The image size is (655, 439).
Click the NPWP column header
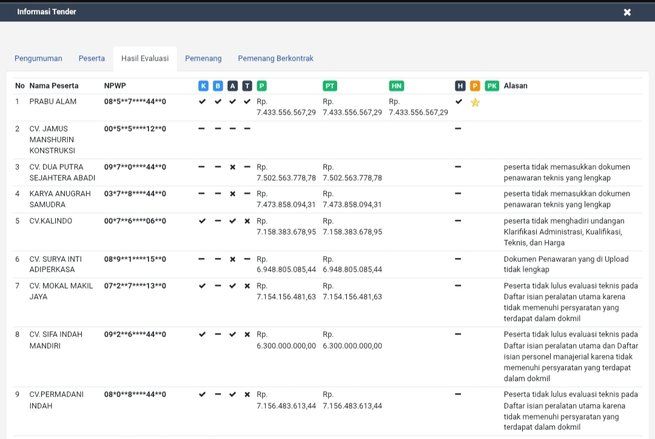pyautogui.click(x=115, y=86)
